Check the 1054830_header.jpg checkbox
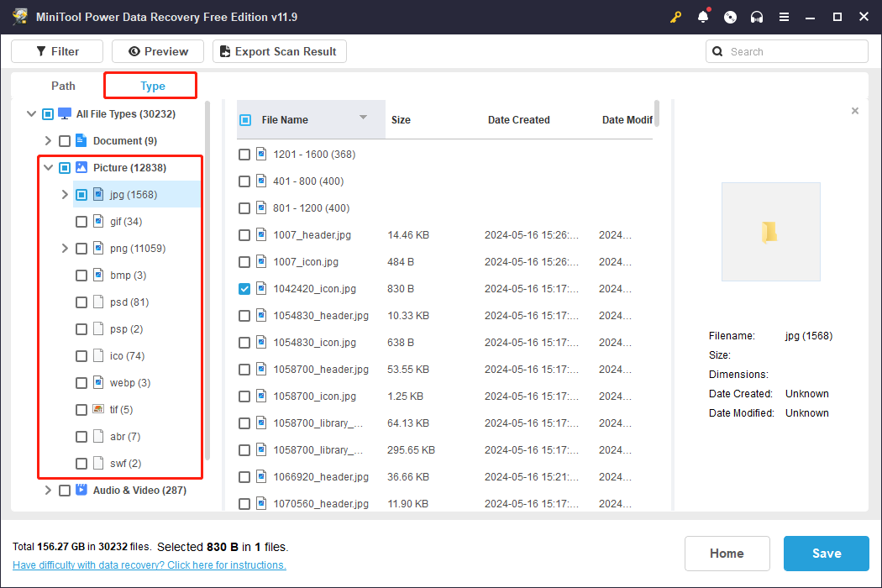Viewport: 882px width, 588px height. coord(244,316)
